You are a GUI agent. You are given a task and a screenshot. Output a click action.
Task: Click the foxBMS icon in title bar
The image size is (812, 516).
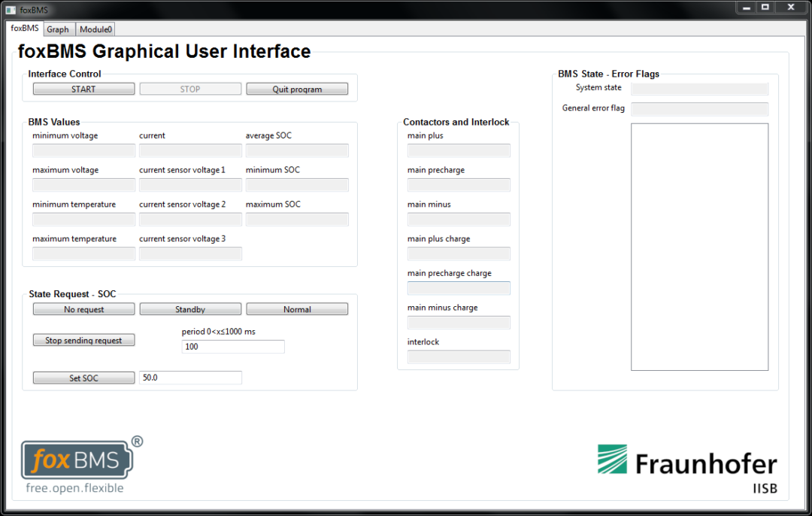(10, 9)
